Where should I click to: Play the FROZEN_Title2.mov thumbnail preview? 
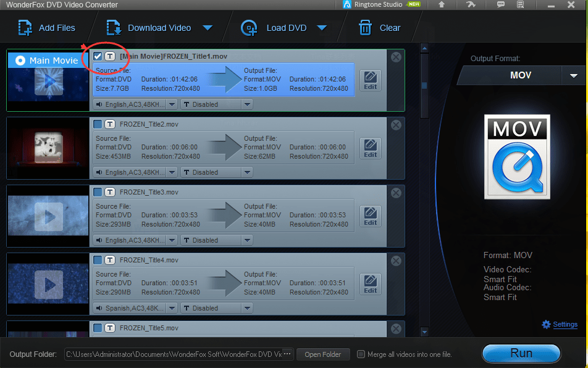[x=48, y=148]
